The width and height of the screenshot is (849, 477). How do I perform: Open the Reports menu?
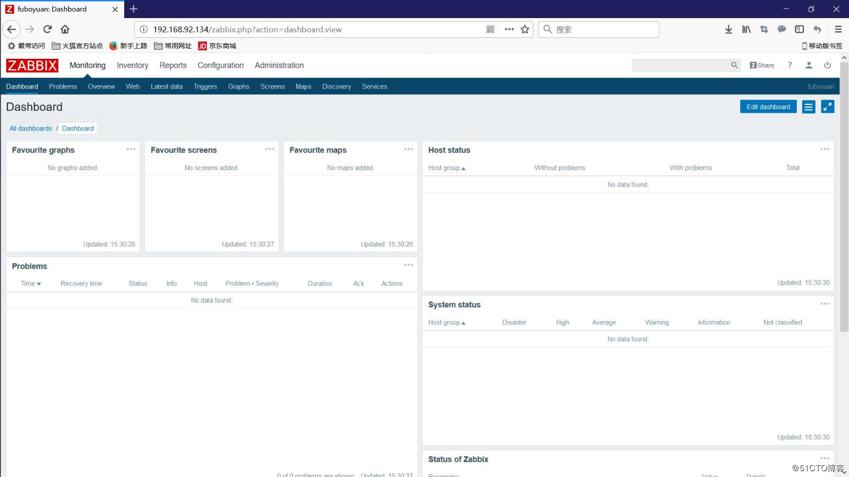click(x=173, y=65)
